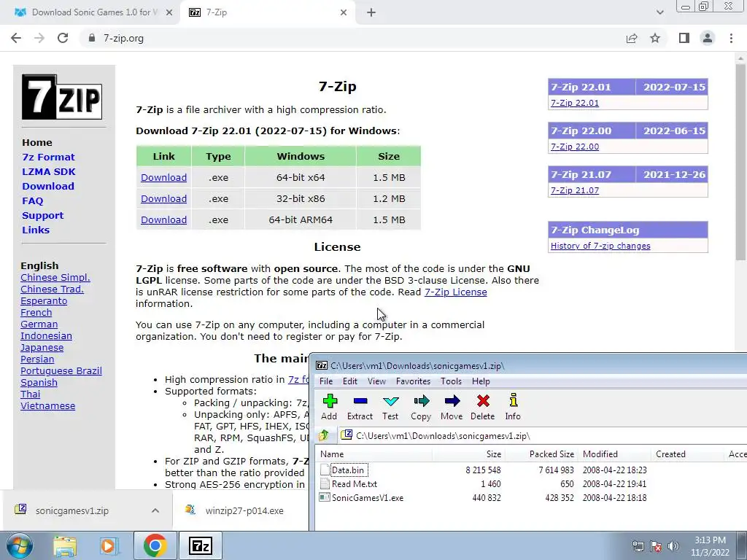Image resolution: width=747 pixels, height=560 pixels.
Task: Click the webpage vertical scrollbar thumb
Action: (740, 162)
